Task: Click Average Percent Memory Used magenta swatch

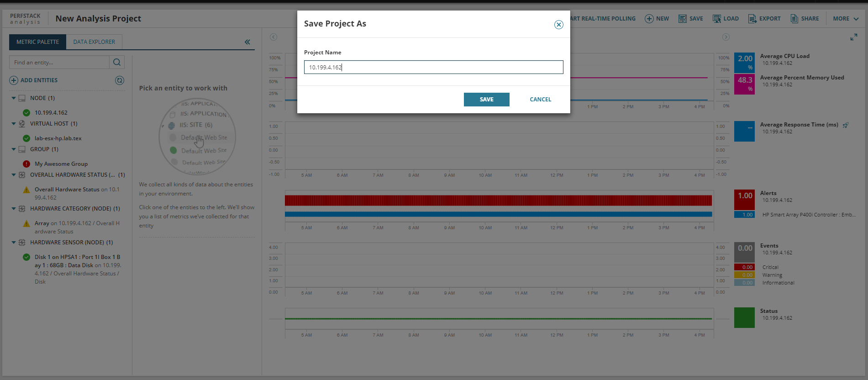Action: click(744, 84)
